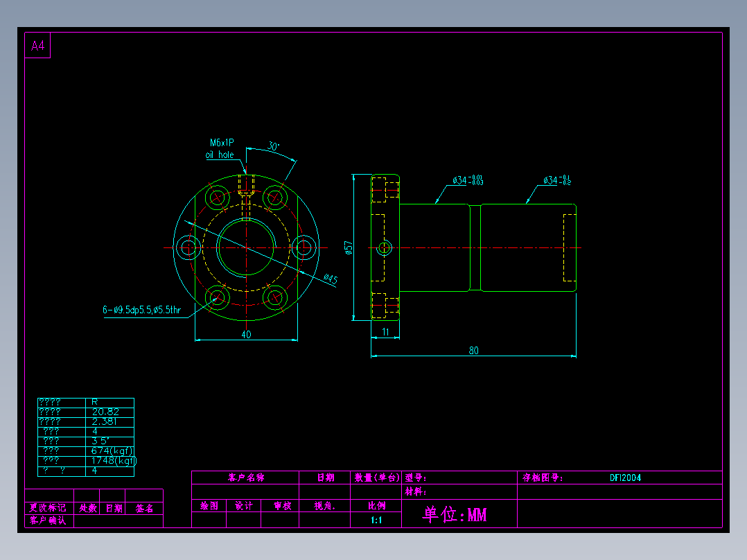The height and width of the screenshot is (560, 747).
Task: Select the 签名 signature cell
Action: point(144,509)
